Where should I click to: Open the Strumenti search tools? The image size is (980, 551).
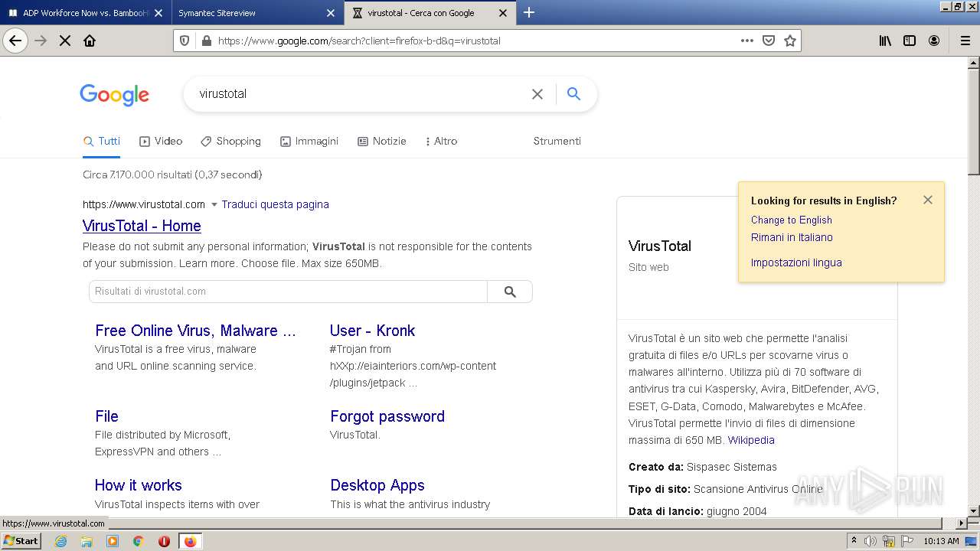point(557,141)
